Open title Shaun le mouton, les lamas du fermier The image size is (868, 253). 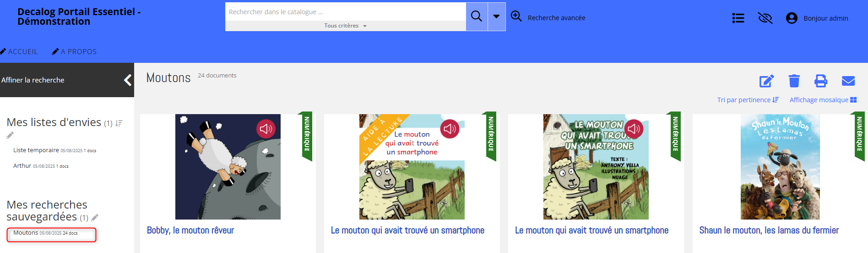pyautogui.click(x=769, y=231)
